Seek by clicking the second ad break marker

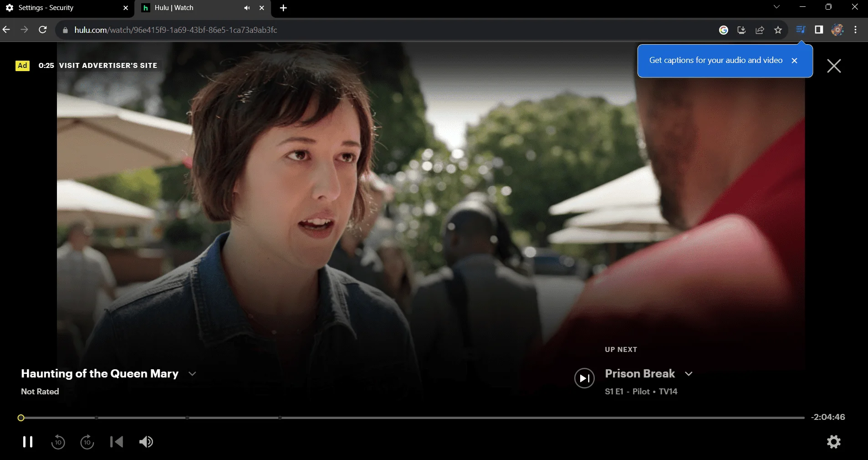[x=187, y=418]
